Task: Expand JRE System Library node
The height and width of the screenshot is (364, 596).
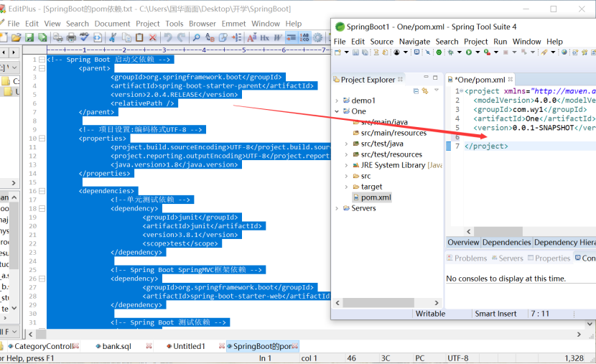Action: tap(346, 165)
